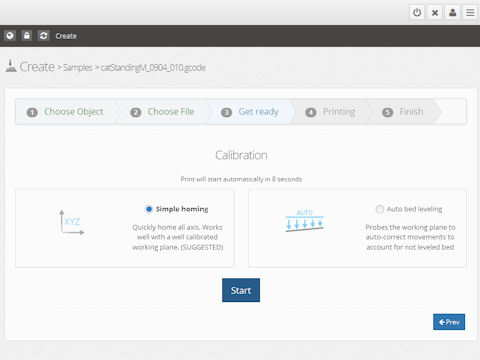
Task: Select step 4 Printing
Action: (330, 112)
